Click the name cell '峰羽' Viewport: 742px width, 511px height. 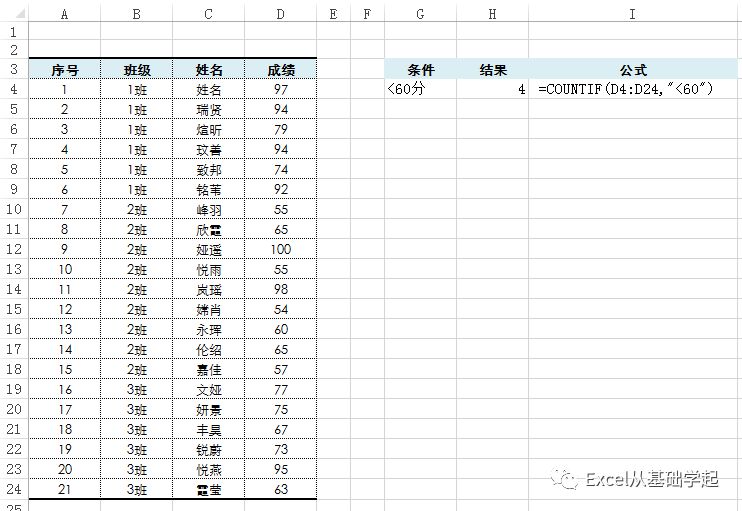click(209, 209)
